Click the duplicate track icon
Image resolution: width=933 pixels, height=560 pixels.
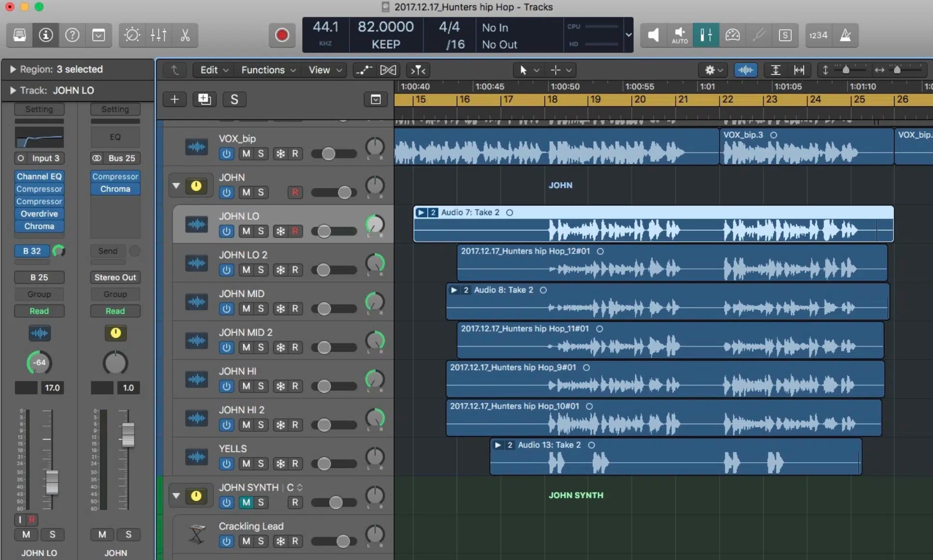204,99
